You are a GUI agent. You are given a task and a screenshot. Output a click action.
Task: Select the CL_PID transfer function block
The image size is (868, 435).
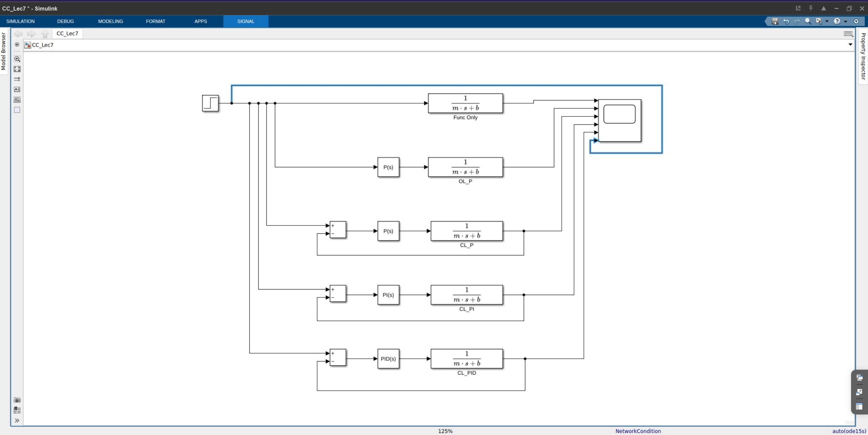pos(466,359)
